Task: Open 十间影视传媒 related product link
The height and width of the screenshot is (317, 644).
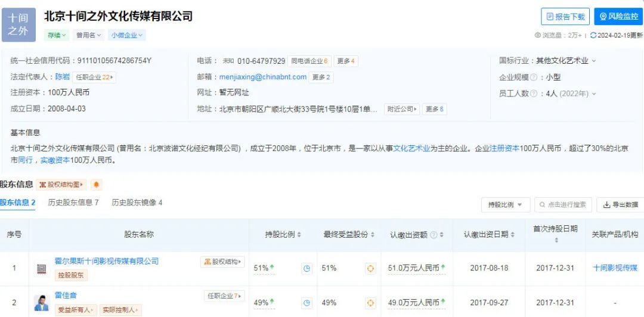Action: tap(615, 268)
